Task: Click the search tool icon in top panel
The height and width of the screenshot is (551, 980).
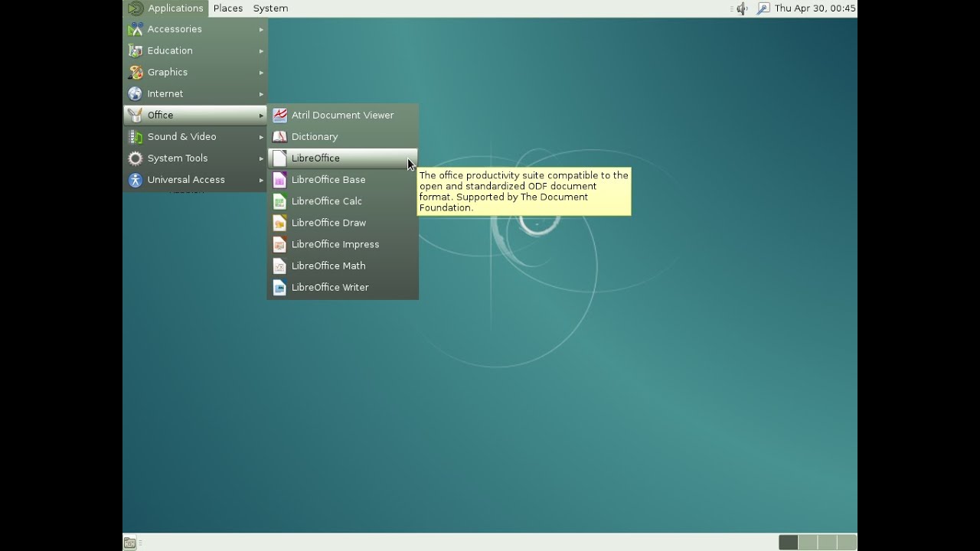Action: (x=763, y=8)
